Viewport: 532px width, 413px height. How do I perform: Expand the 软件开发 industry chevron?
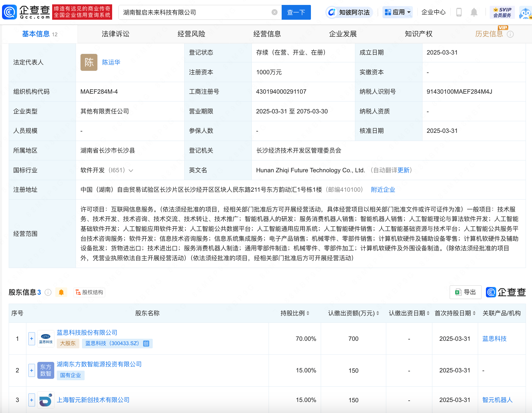coord(131,171)
